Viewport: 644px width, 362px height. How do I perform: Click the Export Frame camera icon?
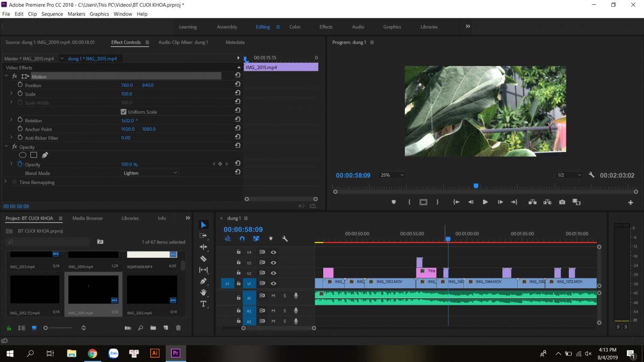pyautogui.click(x=562, y=202)
